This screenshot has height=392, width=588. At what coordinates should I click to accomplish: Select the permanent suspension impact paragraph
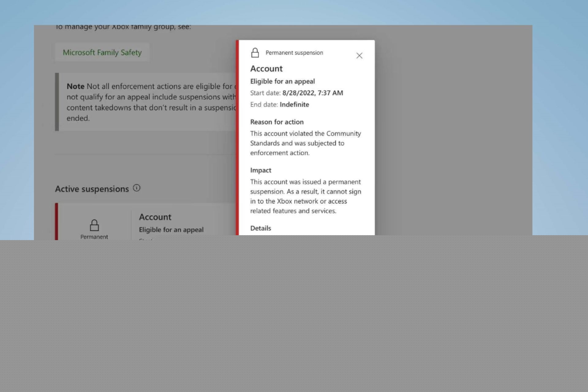pyautogui.click(x=305, y=196)
